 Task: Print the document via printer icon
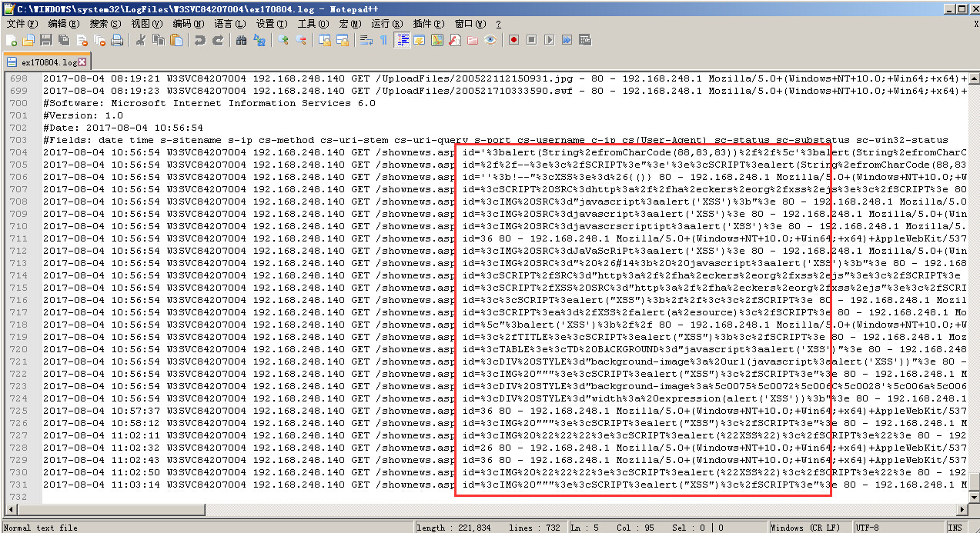click(117, 40)
